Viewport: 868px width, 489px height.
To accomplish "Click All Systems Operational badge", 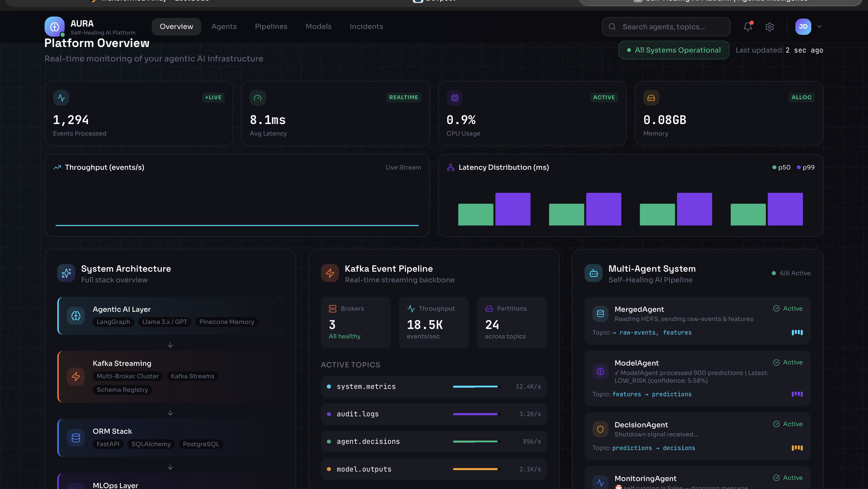I will point(673,50).
